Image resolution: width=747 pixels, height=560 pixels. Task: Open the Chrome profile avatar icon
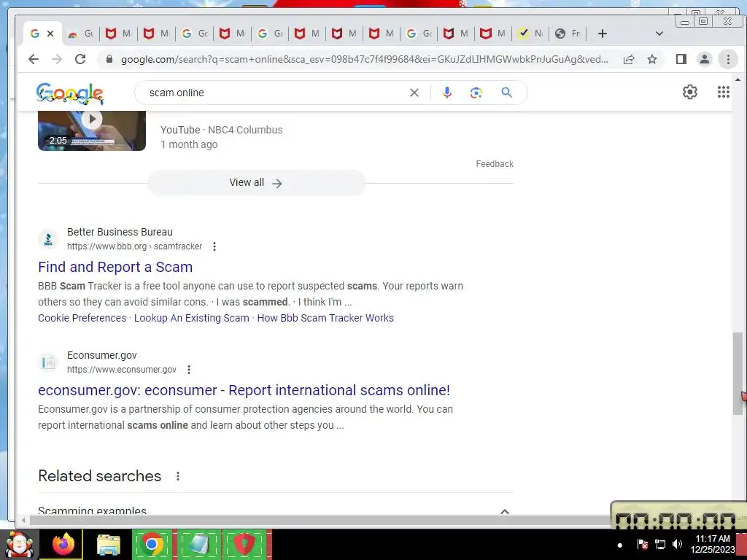[704, 59]
